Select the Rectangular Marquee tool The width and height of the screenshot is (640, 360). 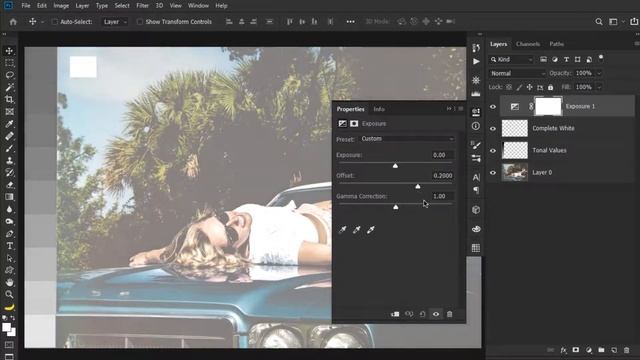[9, 63]
